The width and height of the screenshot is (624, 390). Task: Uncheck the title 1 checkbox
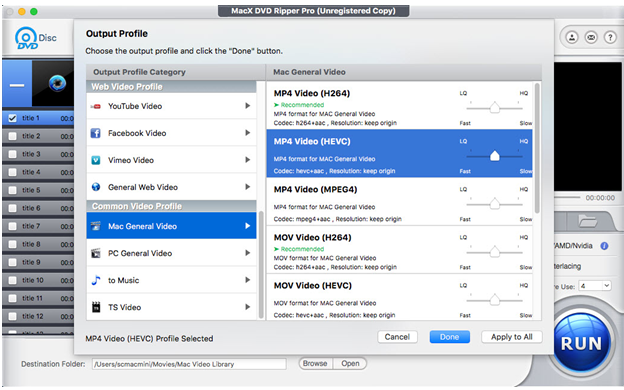[12, 118]
